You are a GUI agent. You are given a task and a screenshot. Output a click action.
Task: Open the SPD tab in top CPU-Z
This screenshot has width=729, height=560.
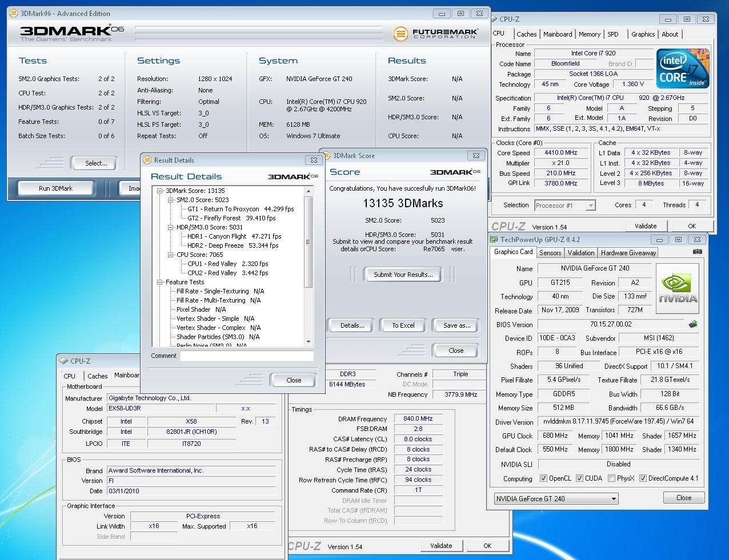click(x=613, y=34)
